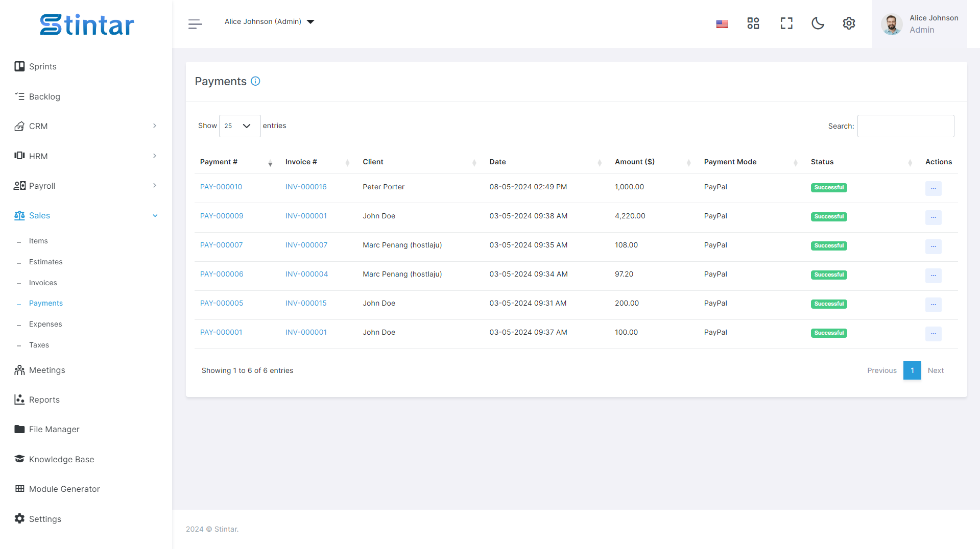Expand the CRM menu chevron
Viewport: 980px width, 549px height.
click(x=155, y=126)
